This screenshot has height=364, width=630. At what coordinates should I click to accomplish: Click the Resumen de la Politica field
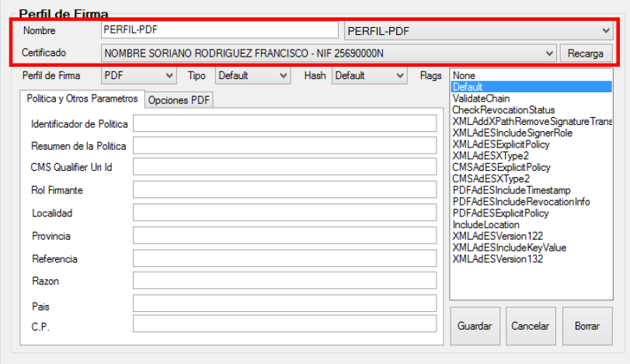(284, 145)
